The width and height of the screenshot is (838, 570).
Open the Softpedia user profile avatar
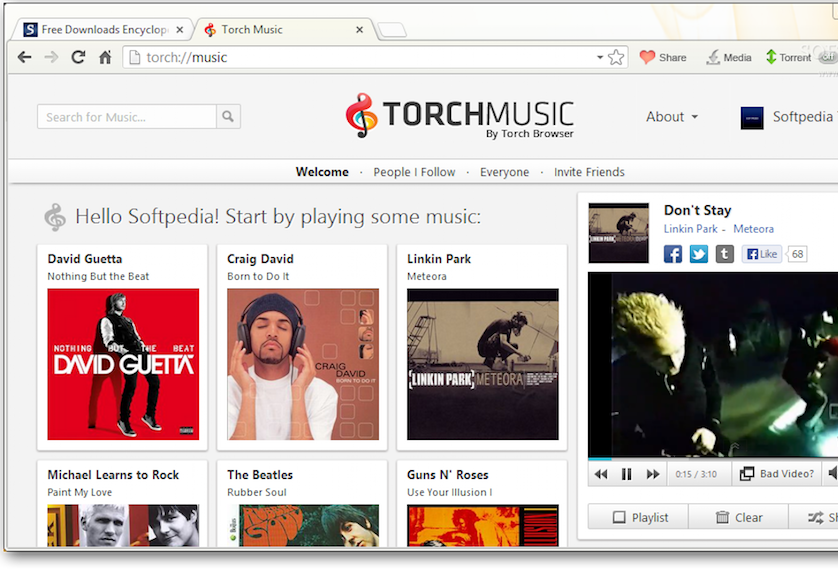click(751, 118)
